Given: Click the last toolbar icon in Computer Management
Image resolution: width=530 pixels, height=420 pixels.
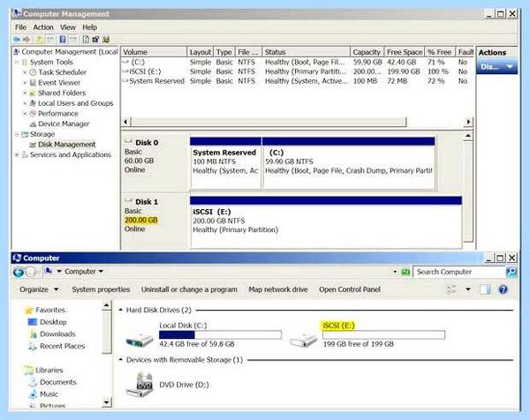Looking at the screenshot, I should pyautogui.click(x=106, y=39).
